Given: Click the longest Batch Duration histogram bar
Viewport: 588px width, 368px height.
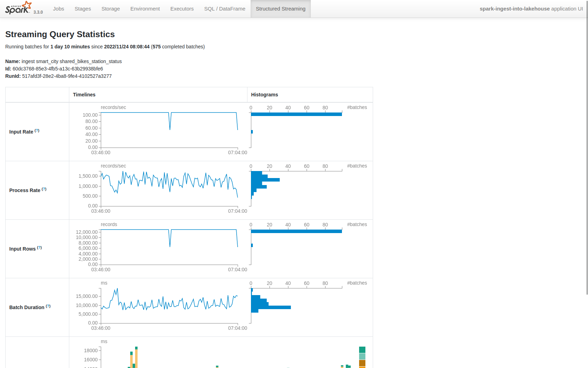Looking at the screenshot, I should click(271, 307).
